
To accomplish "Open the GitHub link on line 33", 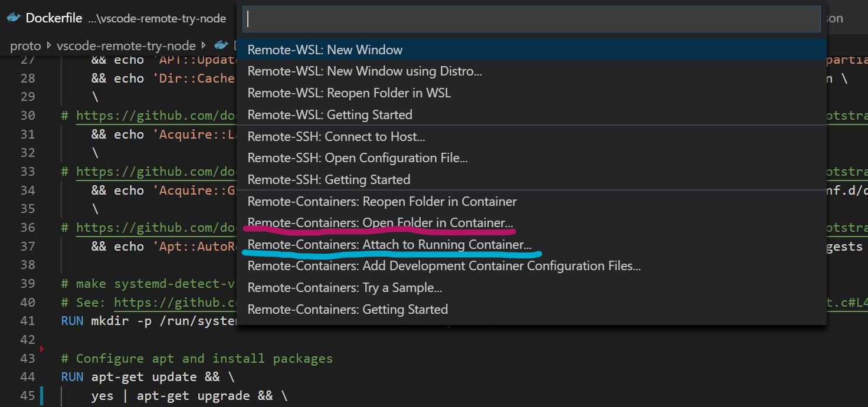I will 156,172.
